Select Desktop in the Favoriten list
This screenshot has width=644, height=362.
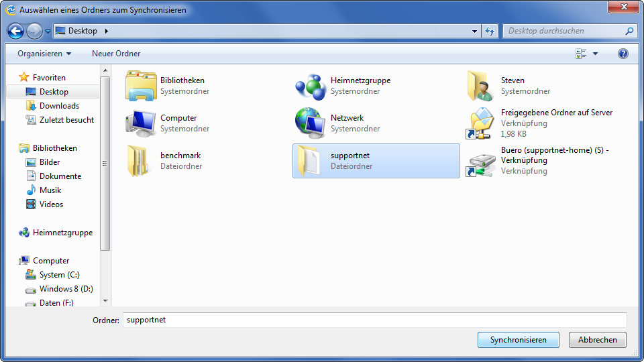pyautogui.click(x=54, y=92)
